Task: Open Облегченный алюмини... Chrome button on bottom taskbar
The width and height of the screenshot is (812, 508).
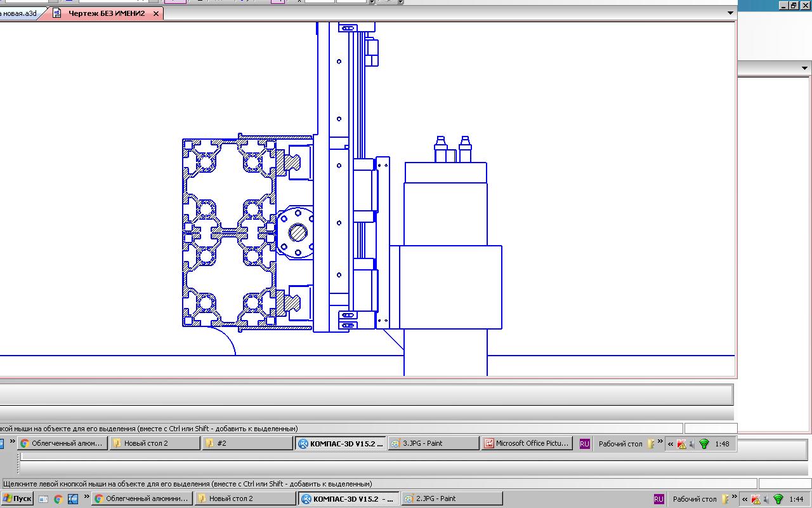Action: pos(142,499)
